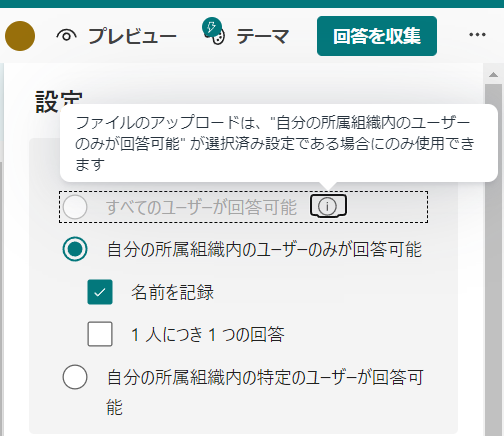Viewport: 504px width, 436px height.
Task: Open the プレビュー text button
Action: coord(132,36)
